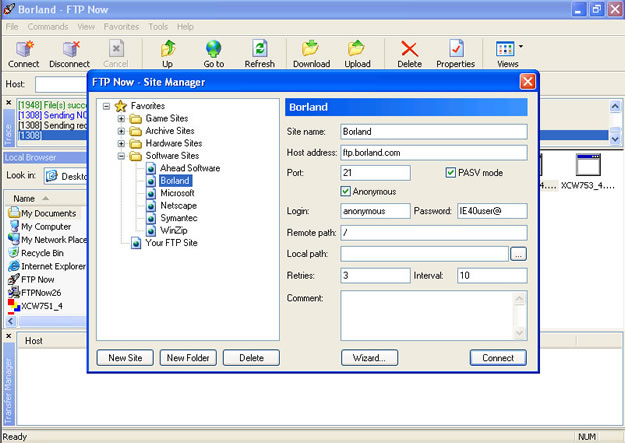
Task: Open the Help menu
Action: (185, 27)
